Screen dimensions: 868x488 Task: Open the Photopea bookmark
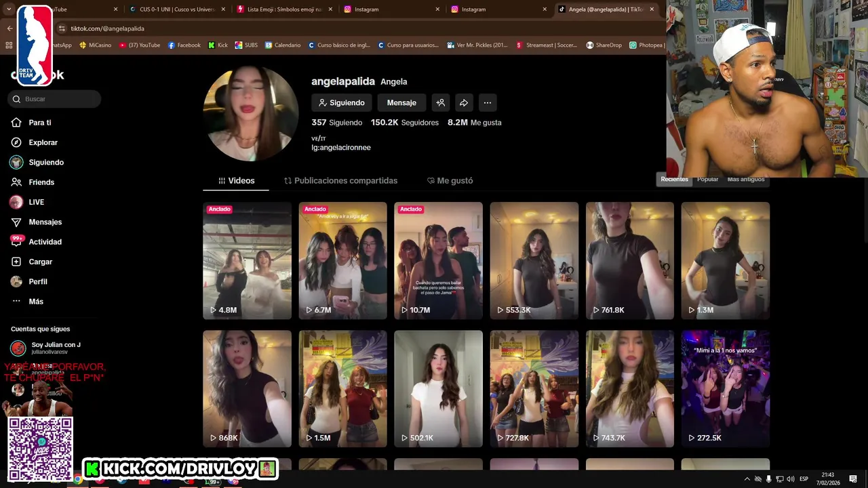pyautogui.click(x=647, y=45)
